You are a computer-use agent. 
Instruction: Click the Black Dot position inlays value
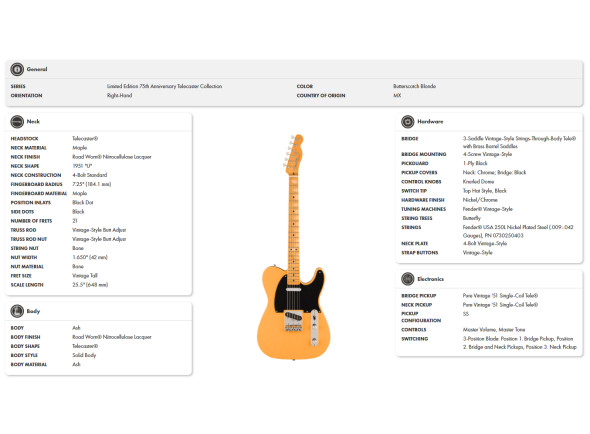point(82,203)
